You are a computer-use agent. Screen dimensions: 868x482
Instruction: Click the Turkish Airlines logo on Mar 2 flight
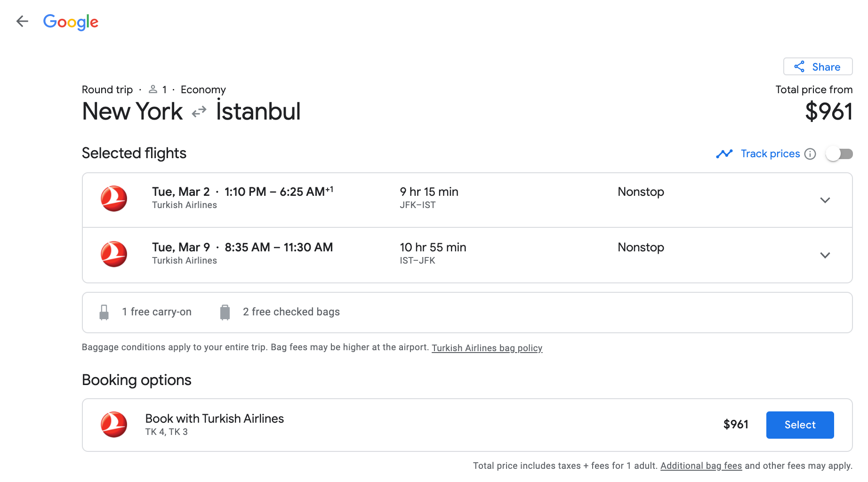(x=114, y=199)
